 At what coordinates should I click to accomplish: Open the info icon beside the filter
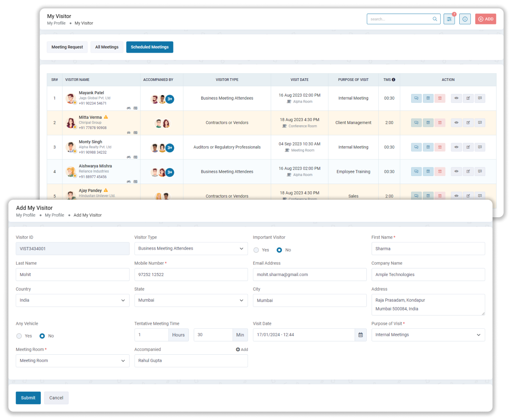pyautogui.click(x=465, y=19)
